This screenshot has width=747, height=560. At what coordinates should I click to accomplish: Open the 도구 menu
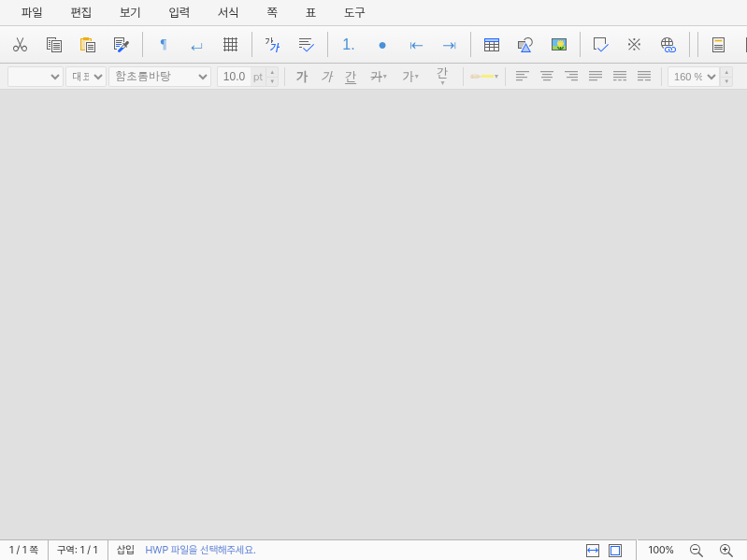354,12
